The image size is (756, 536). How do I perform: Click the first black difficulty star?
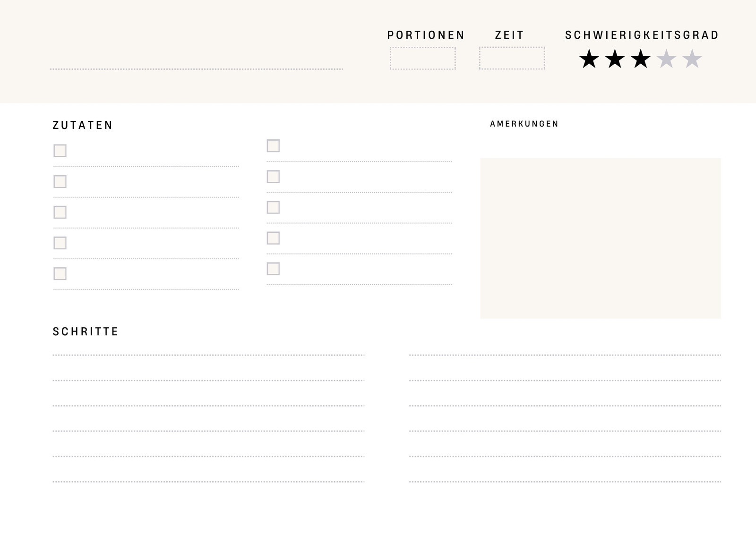[589, 59]
